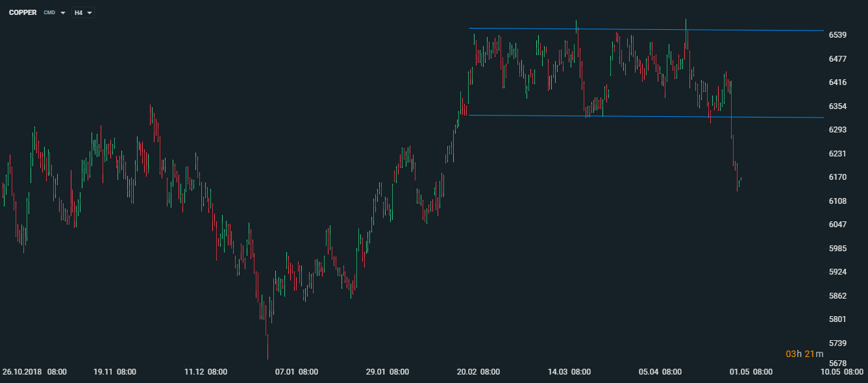Expand the H4 timeframe dropdown
Screen dimensions: 868x383
[x=89, y=13]
